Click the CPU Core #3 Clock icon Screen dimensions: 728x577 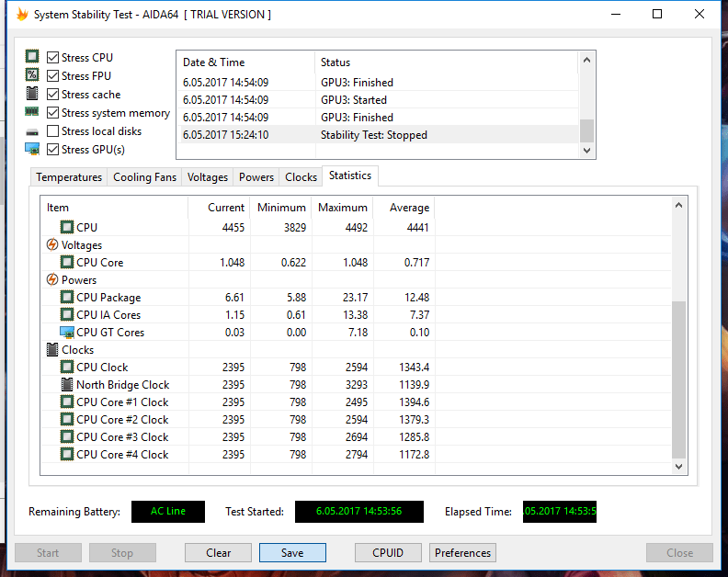pos(67,436)
